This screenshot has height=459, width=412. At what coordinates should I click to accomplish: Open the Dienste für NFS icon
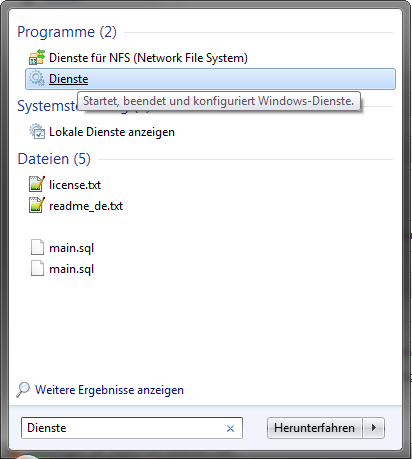tap(37, 57)
